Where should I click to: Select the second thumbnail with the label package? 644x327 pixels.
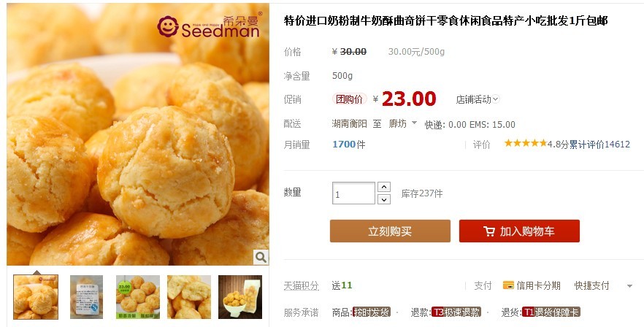pyautogui.click(x=86, y=297)
